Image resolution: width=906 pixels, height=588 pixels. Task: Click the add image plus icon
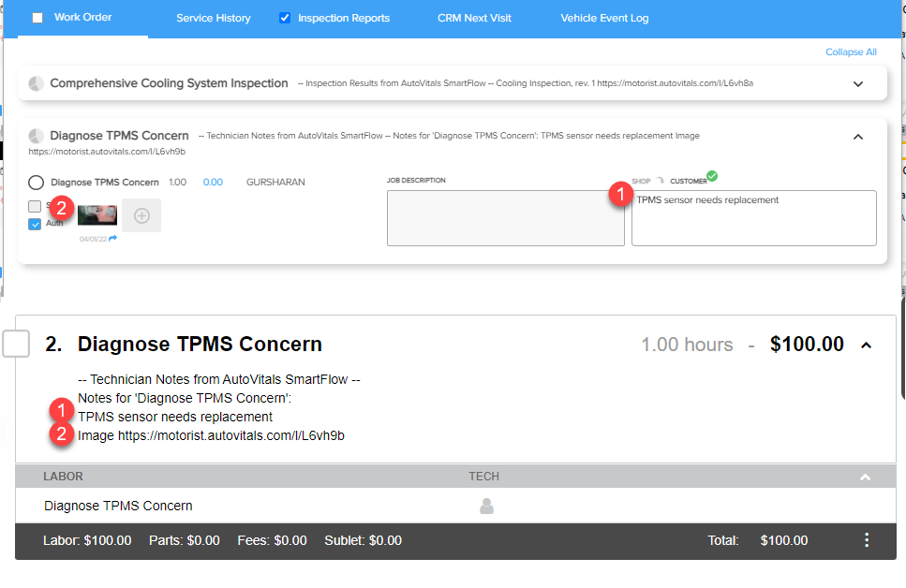(x=141, y=215)
